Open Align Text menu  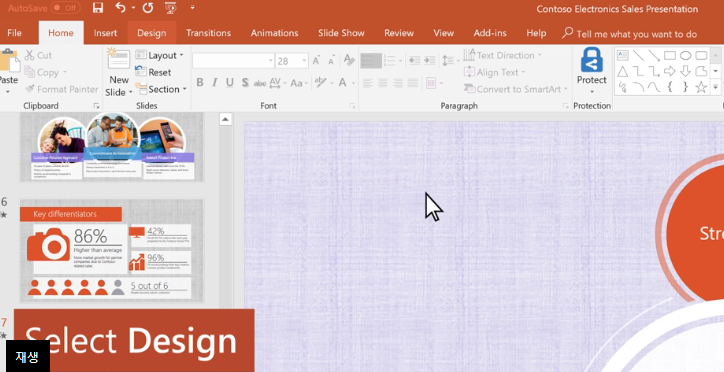(x=494, y=72)
